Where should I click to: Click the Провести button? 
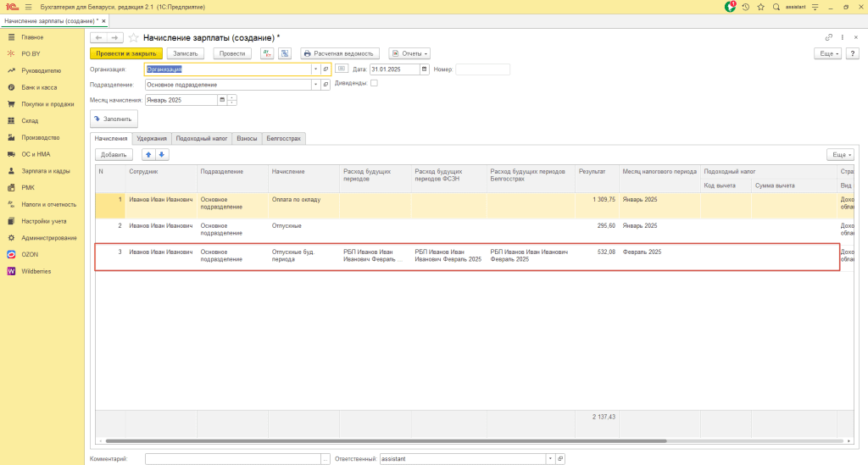pyautogui.click(x=232, y=53)
